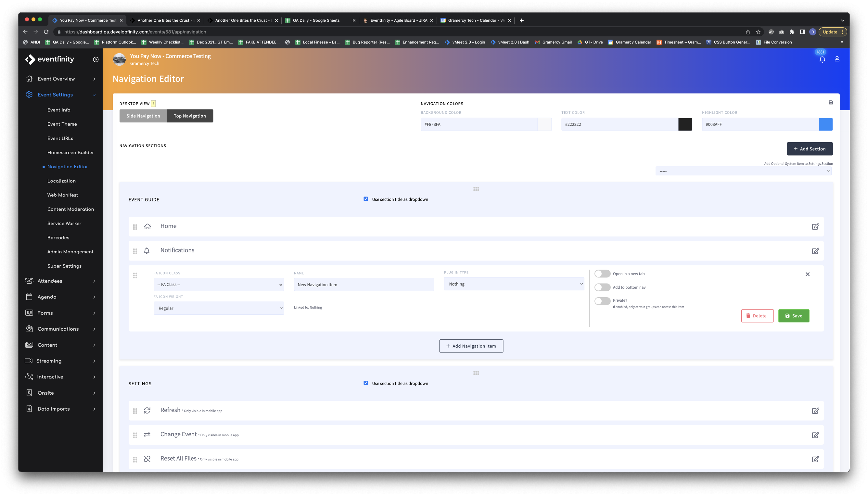
Task: Click the sidebar collapse target icon
Action: [x=96, y=59]
